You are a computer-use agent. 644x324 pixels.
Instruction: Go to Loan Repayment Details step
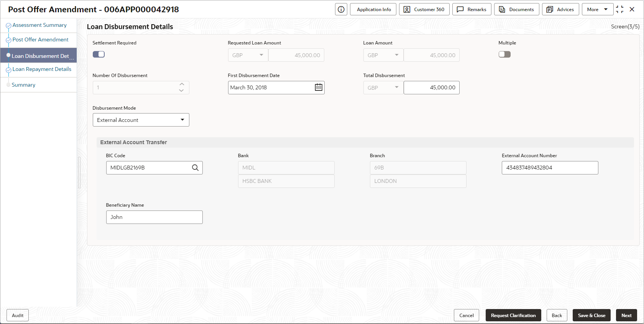tap(42, 69)
